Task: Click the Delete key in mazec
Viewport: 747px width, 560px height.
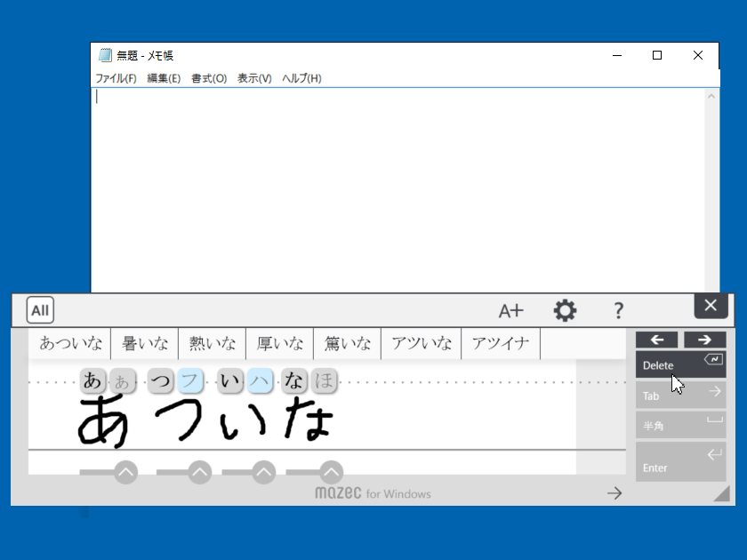Action: (681, 364)
